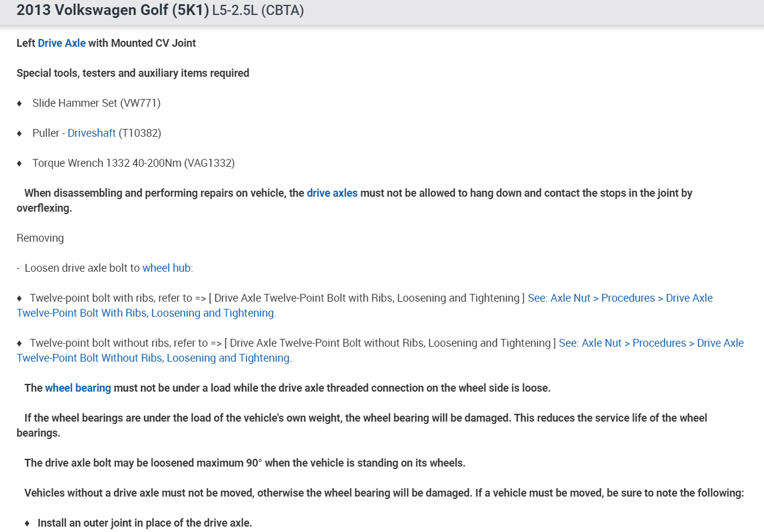This screenshot has height=532, width=764.
Task: Click the "Loosen drive axle bolt to" step text
Action: 82,268
